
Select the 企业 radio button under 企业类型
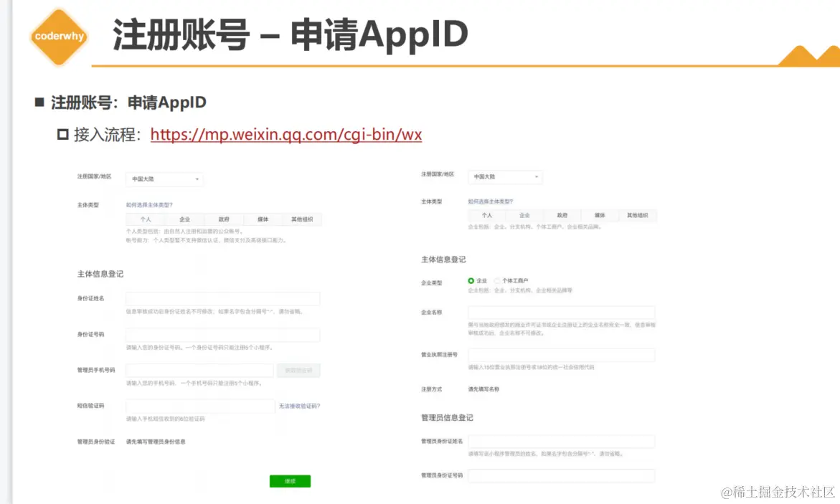point(471,280)
